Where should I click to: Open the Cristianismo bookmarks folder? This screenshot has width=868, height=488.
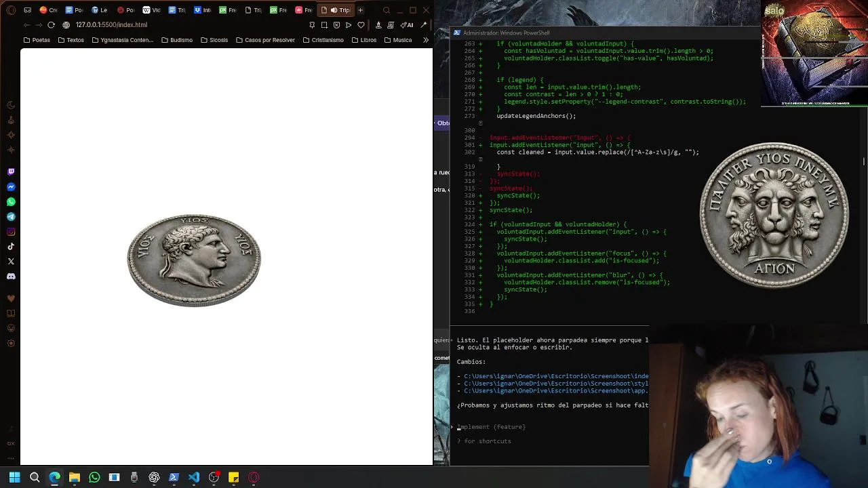323,40
